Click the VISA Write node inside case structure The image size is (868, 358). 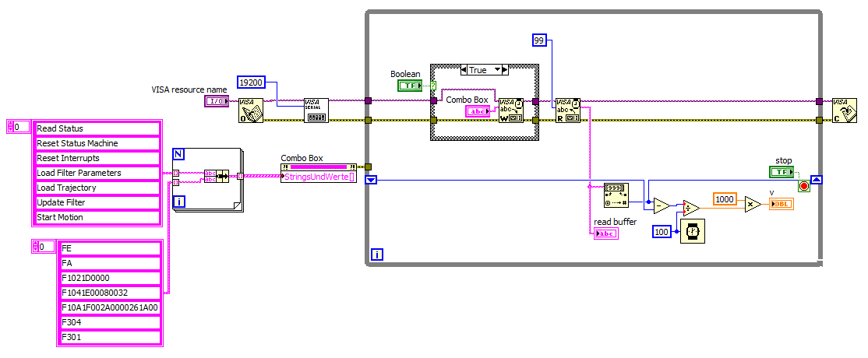pyautogui.click(x=510, y=111)
